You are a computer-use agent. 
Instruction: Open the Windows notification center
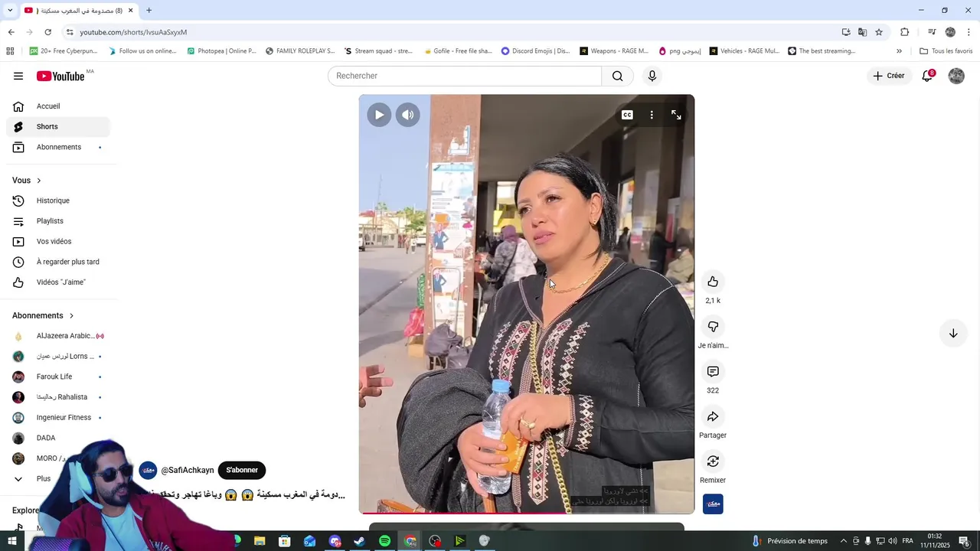click(x=964, y=541)
